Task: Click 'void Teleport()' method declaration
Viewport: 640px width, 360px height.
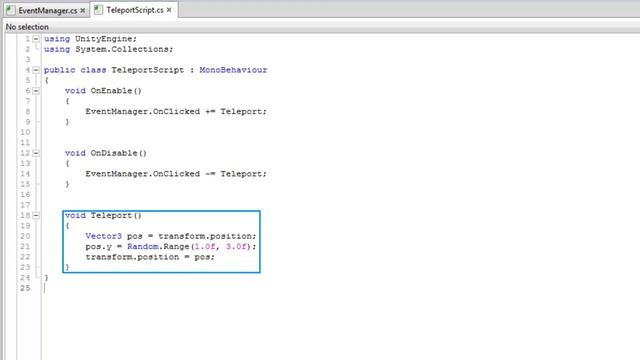Action: tap(103, 216)
